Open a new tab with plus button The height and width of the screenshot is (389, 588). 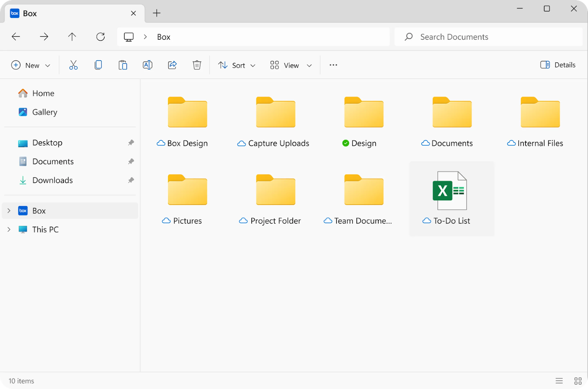pyautogui.click(x=157, y=13)
